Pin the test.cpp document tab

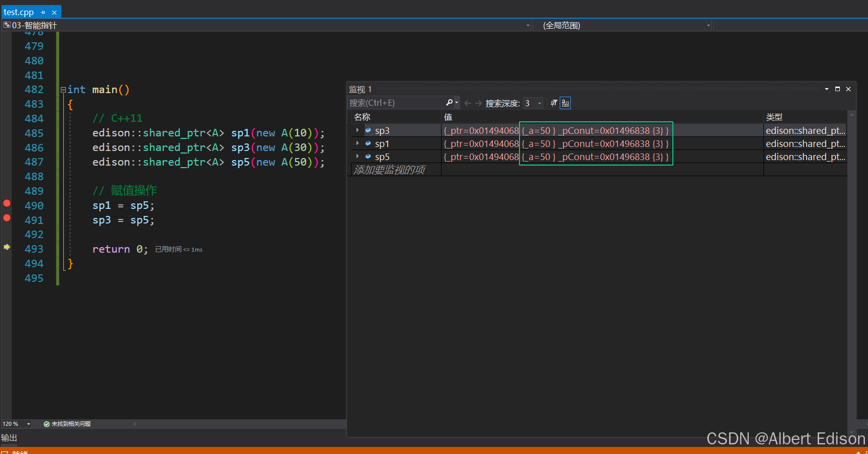43,13
